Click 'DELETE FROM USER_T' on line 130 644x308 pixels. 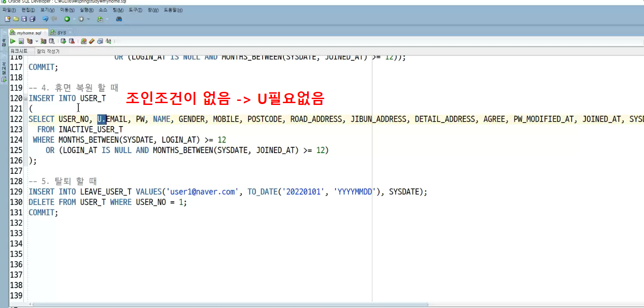(x=67, y=202)
